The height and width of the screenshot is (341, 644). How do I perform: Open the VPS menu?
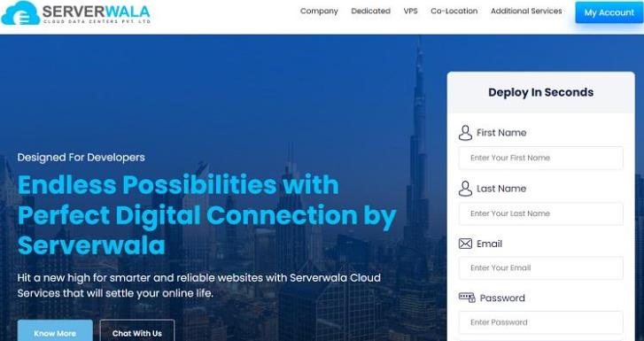point(411,12)
